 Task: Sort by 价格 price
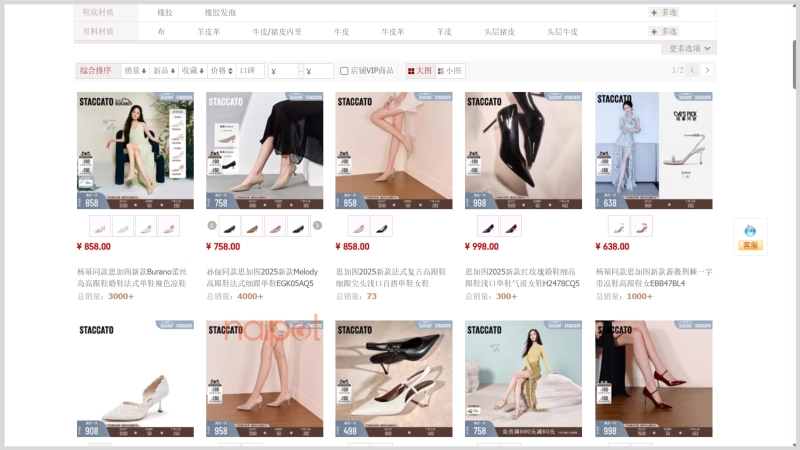(x=222, y=71)
